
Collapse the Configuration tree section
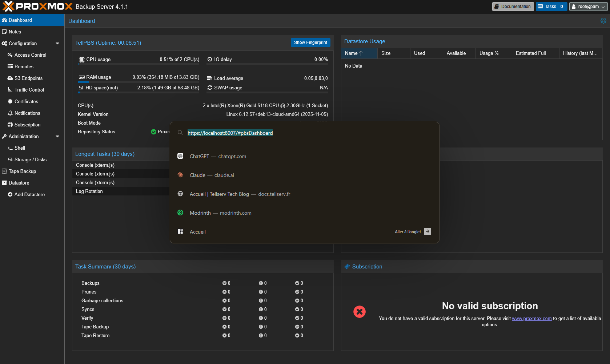[57, 44]
